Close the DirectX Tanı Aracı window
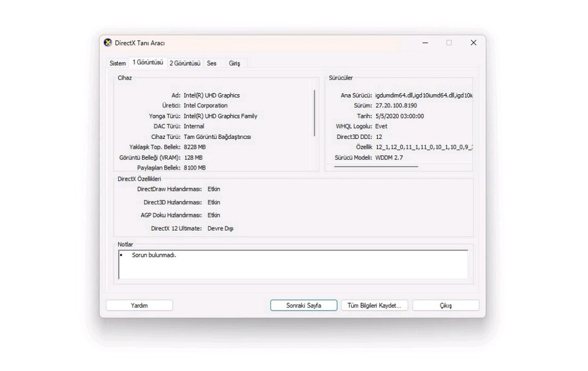Viewport: 588px width, 371px height. pos(473,42)
